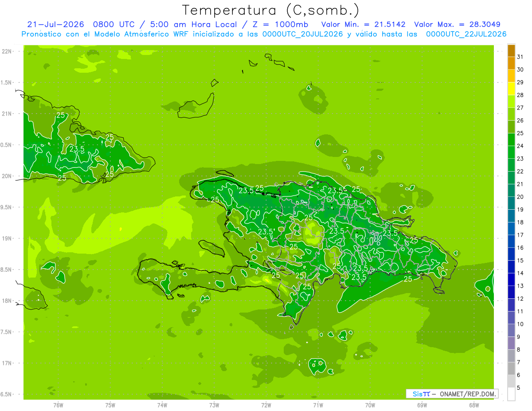Click color scale label '15'

[x=520, y=260]
